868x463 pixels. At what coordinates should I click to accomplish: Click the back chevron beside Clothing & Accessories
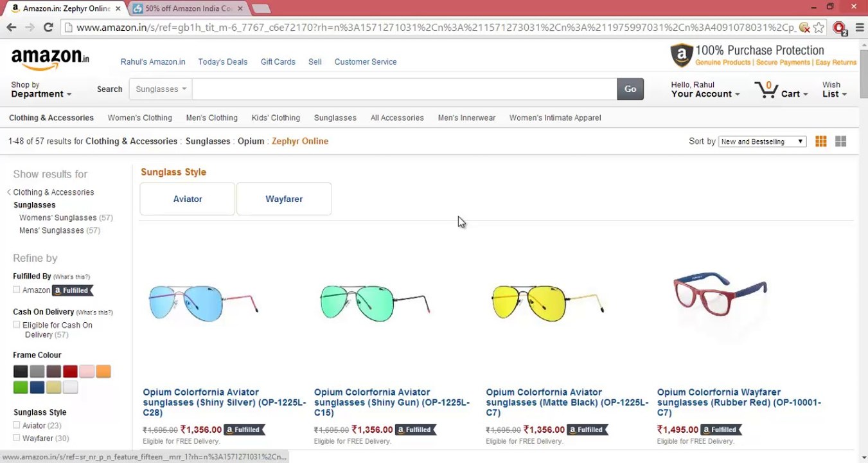click(x=9, y=192)
